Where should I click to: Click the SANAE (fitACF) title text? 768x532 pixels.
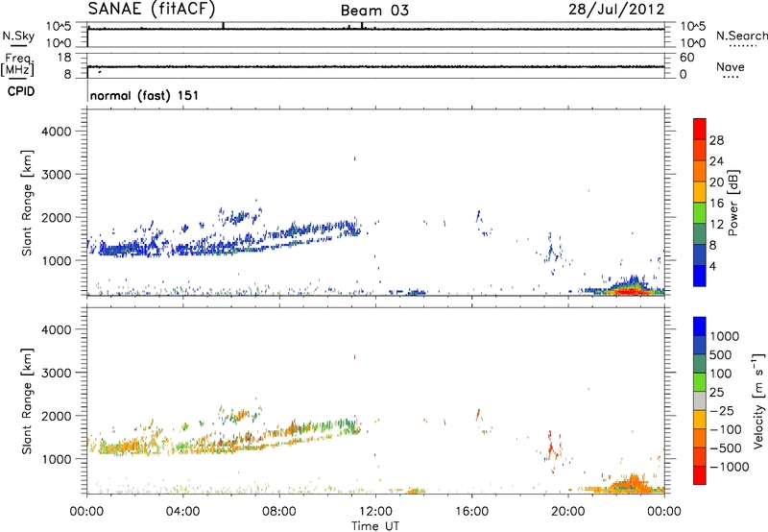[152, 9]
